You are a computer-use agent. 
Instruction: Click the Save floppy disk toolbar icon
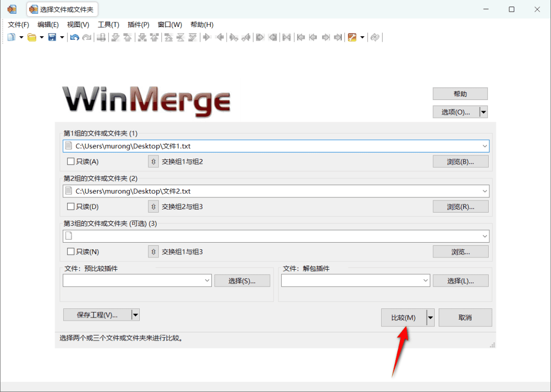tap(52, 37)
